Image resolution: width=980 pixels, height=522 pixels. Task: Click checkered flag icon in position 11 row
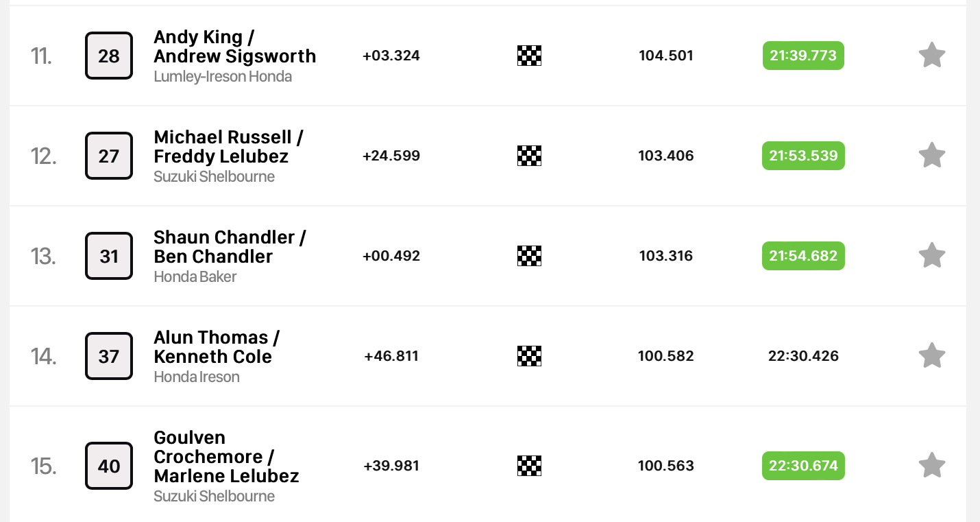tap(529, 56)
